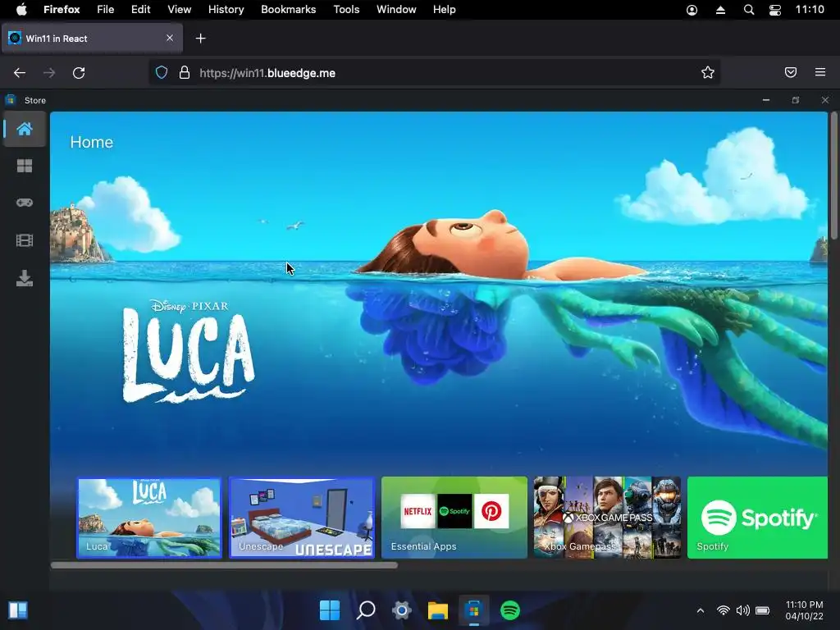Open the taskbar clock and date

pos(804,610)
